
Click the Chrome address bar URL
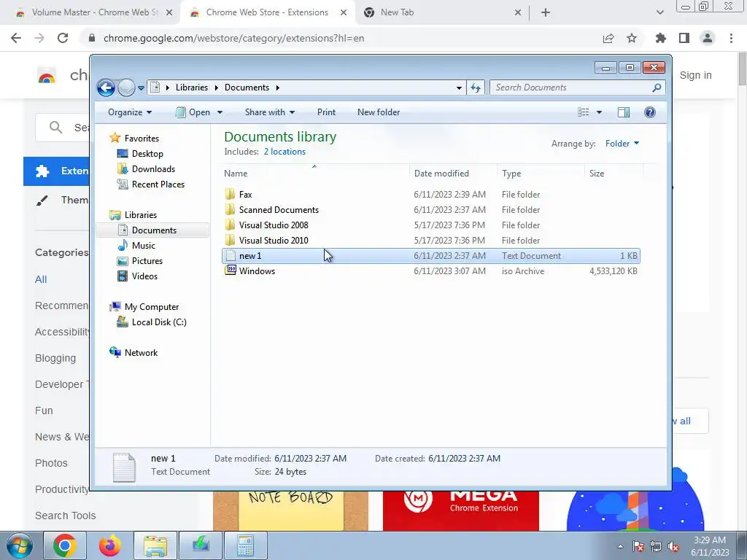pyautogui.click(x=233, y=38)
